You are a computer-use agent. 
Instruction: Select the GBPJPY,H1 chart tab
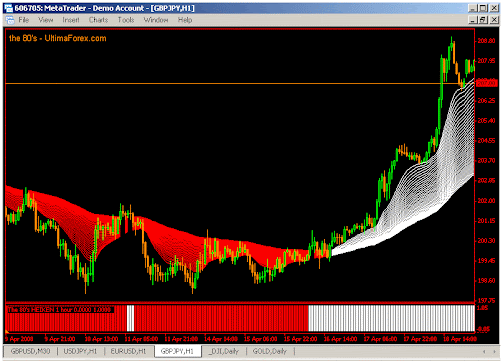coord(177,351)
